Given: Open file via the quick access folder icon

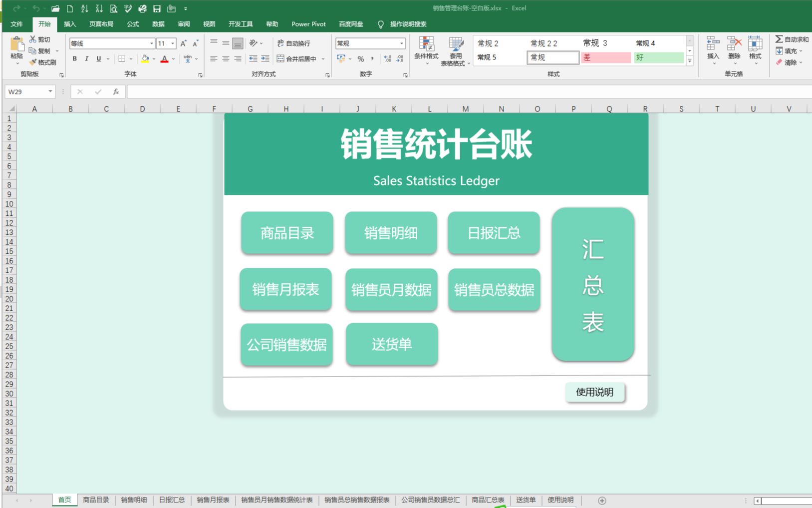Looking at the screenshot, I should pos(55,8).
